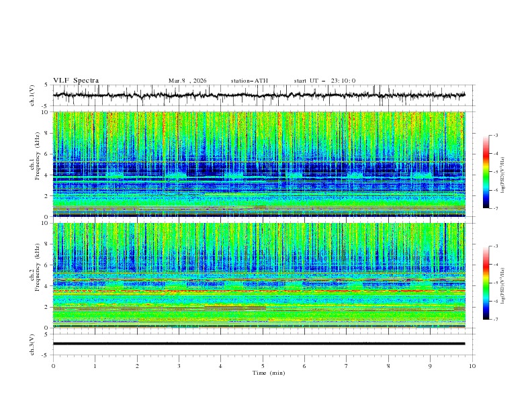Click inside the ch.2 spectrogram panel
The height and width of the screenshot is (411, 532).
[x=259, y=275]
